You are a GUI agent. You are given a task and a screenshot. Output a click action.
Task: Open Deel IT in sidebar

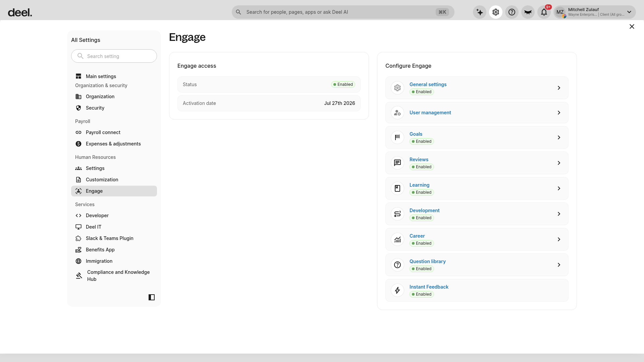114,227
